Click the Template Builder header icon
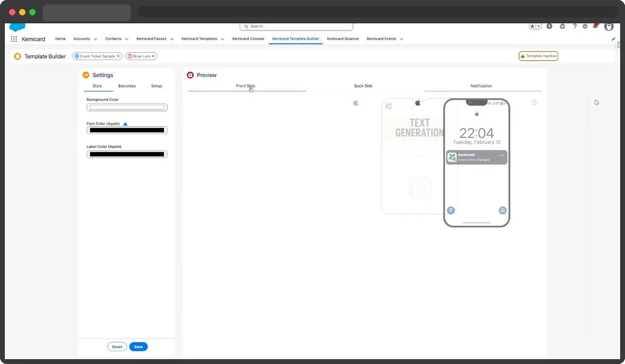This screenshot has width=625, height=364. pos(18,57)
